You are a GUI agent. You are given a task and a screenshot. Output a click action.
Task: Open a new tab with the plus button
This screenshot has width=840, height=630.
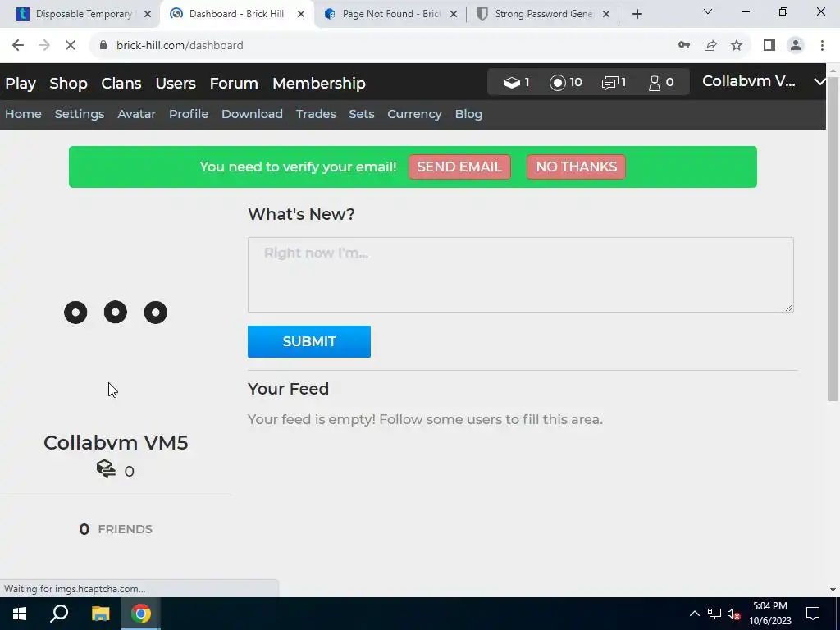637,14
